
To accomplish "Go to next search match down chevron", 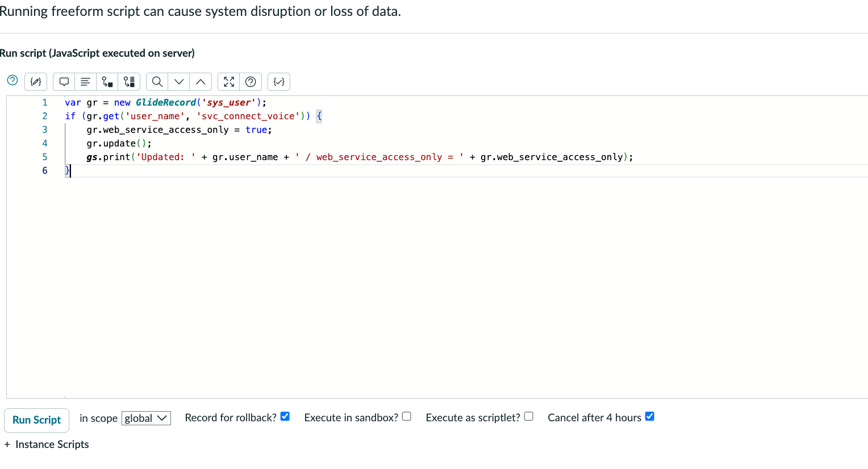I will (179, 82).
